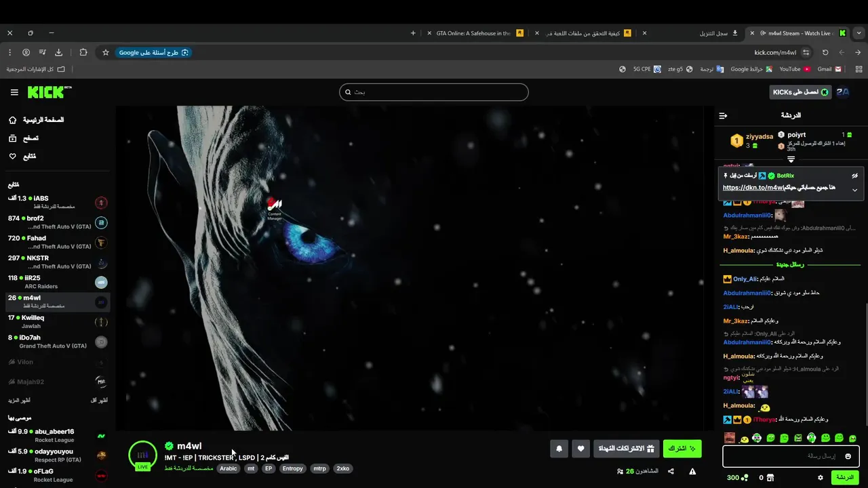Focus the Kick search box
Viewport: 868px width, 488px height.
point(434,92)
